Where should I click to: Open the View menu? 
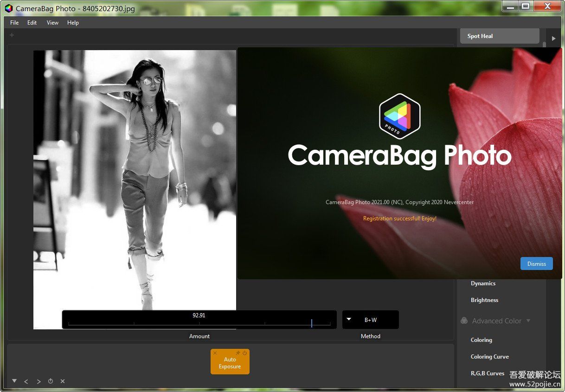[52, 22]
